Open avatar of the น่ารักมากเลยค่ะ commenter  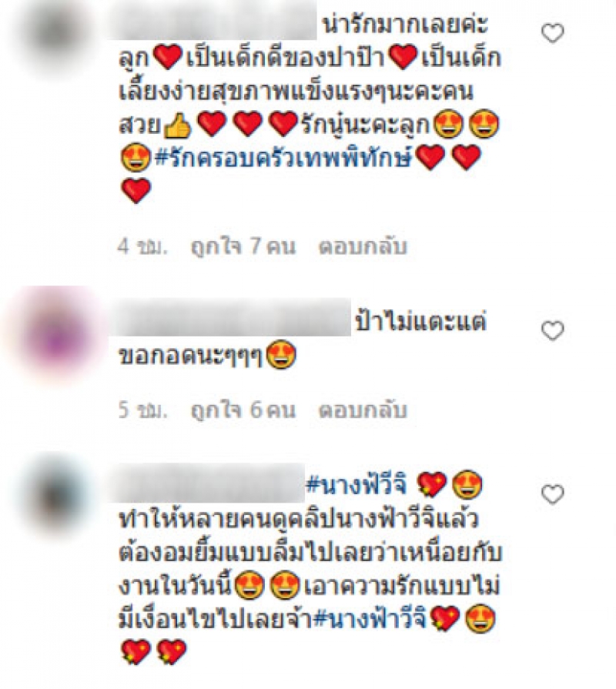pyautogui.click(x=57, y=33)
